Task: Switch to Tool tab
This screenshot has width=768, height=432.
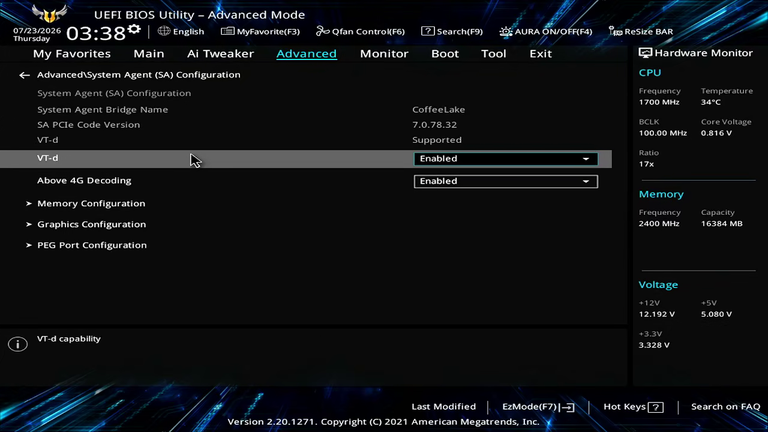Action: tap(494, 53)
